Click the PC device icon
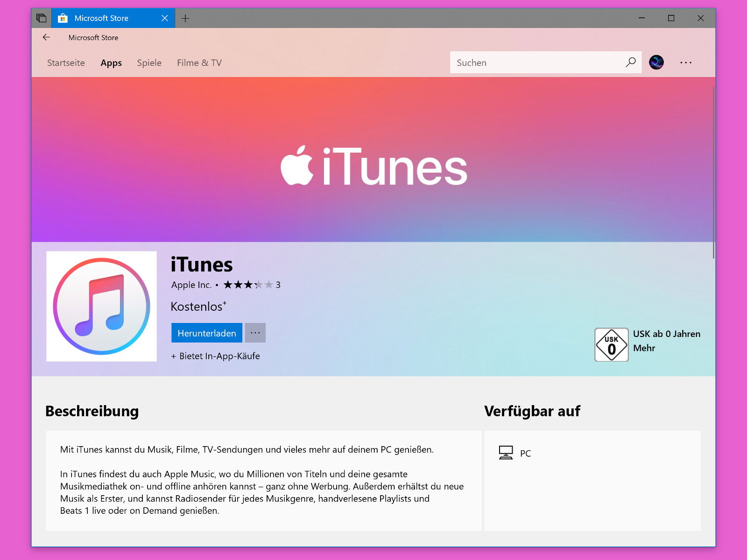The width and height of the screenshot is (747, 560). point(506,453)
